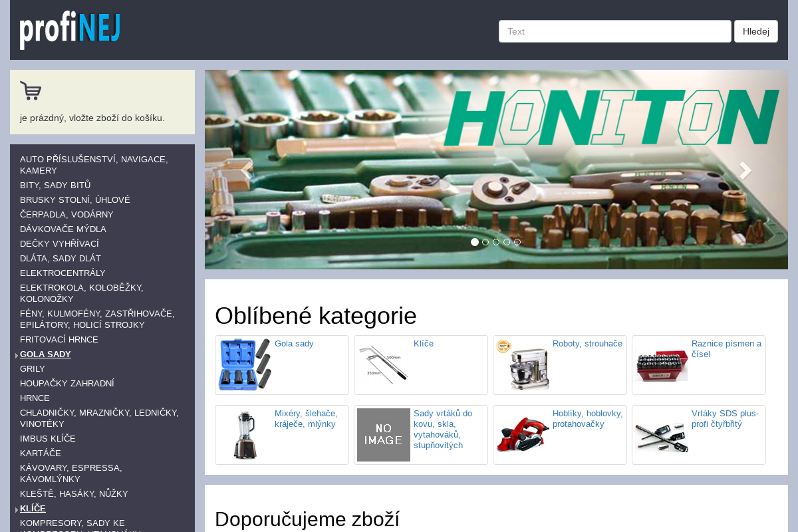This screenshot has height=532, width=798.
Task: Select GRILY from the sidebar menu
Action: (33, 369)
